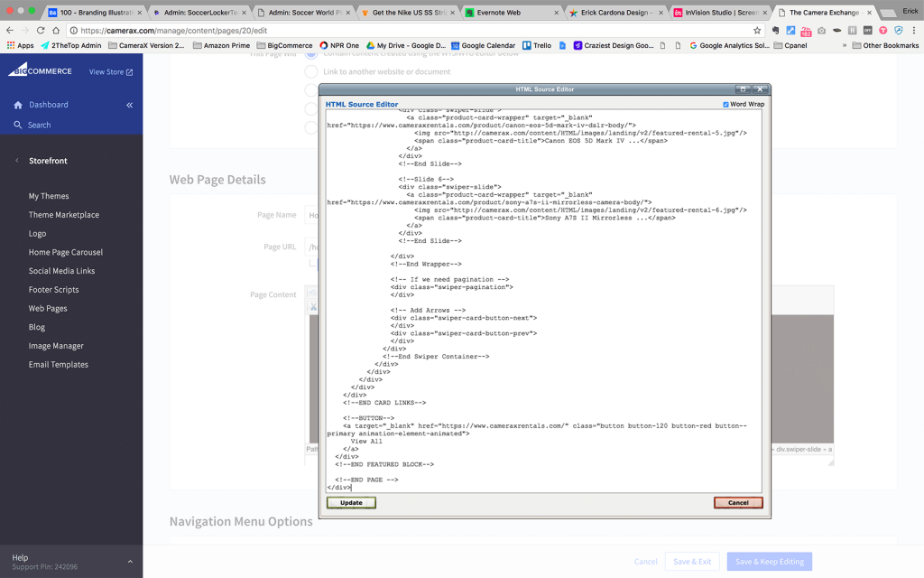
Task: Open the 2TheTop Admin bookmark
Action: 70,45
